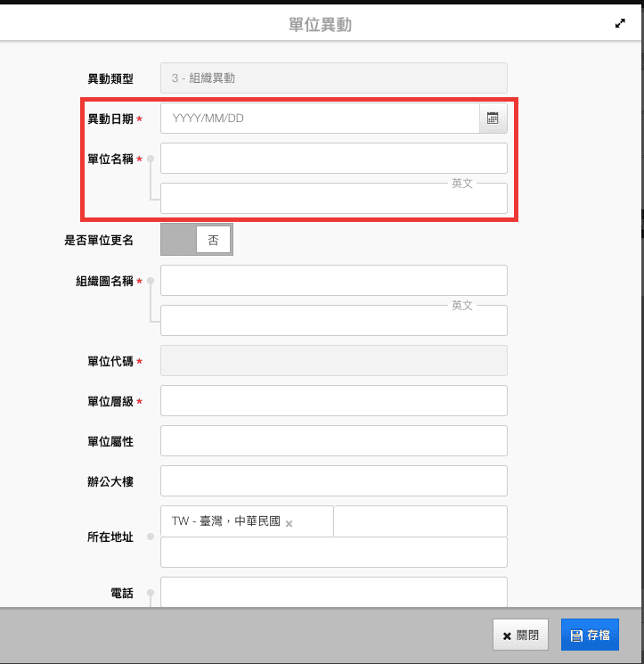644x664 pixels.
Task: Click the expand dialog arrows icon
Action: click(x=621, y=25)
